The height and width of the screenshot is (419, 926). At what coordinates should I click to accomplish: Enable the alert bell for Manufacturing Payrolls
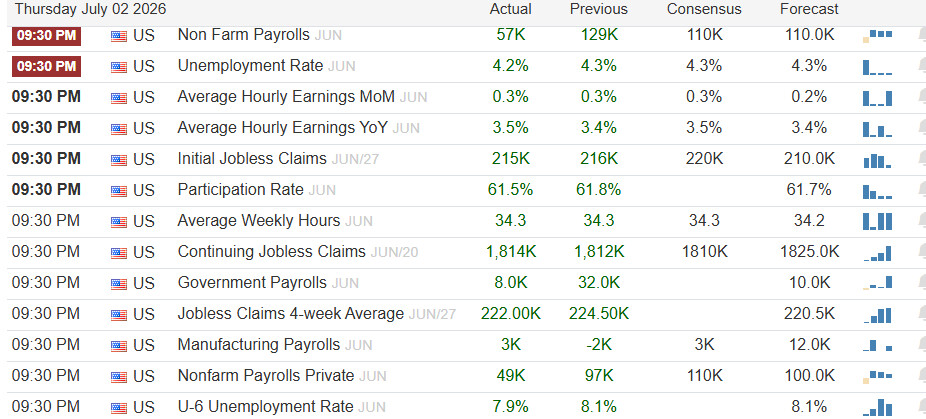(x=921, y=345)
